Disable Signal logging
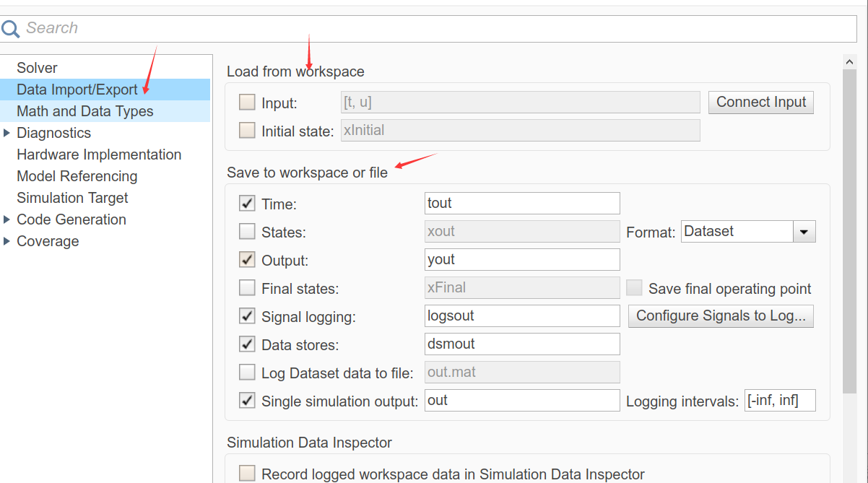The height and width of the screenshot is (483, 868). tap(247, 316)
